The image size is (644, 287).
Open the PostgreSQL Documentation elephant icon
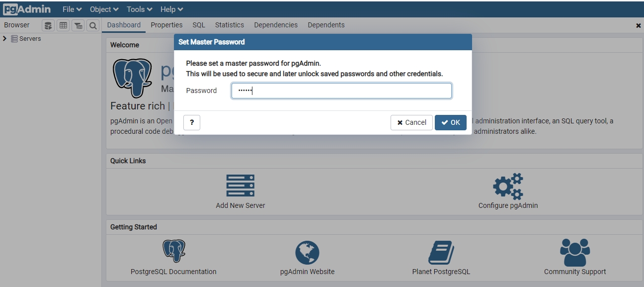(173, 252)
